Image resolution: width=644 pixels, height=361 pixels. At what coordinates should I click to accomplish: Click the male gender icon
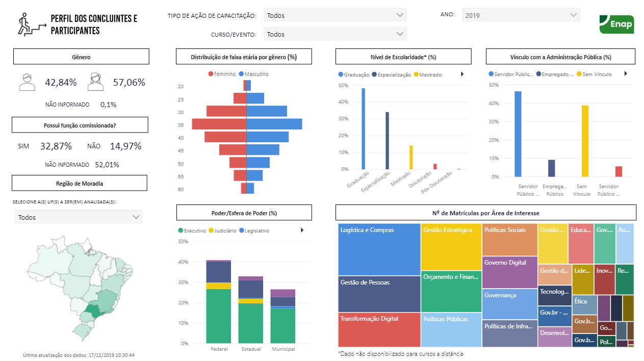click(x=27, y=82)
